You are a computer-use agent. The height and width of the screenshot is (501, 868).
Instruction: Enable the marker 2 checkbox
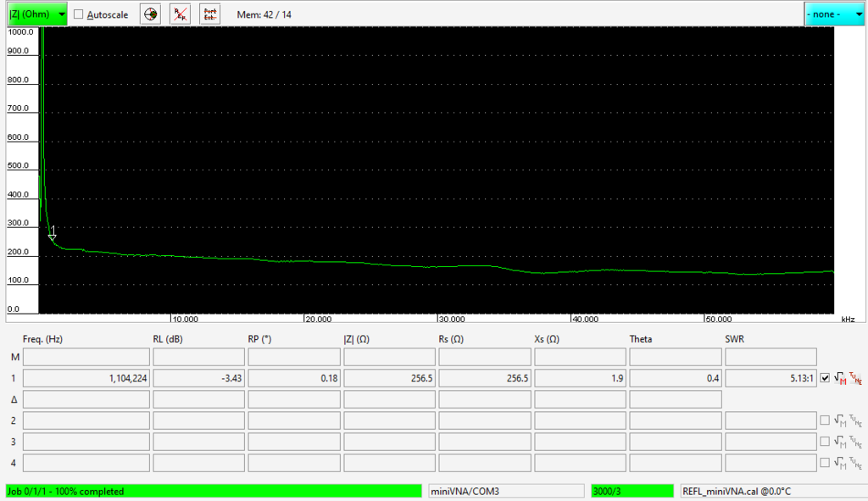click(825, 420)
